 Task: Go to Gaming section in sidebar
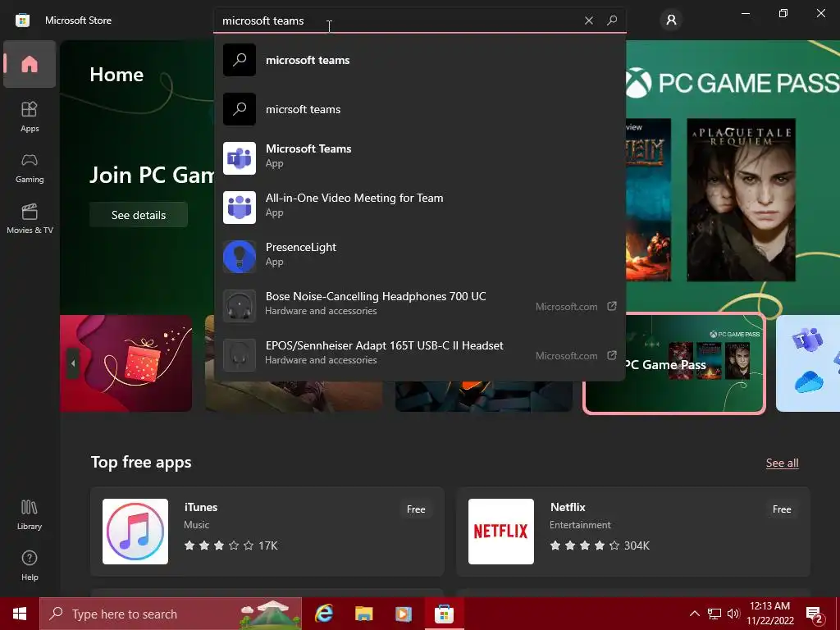click(x=30, y=168)
